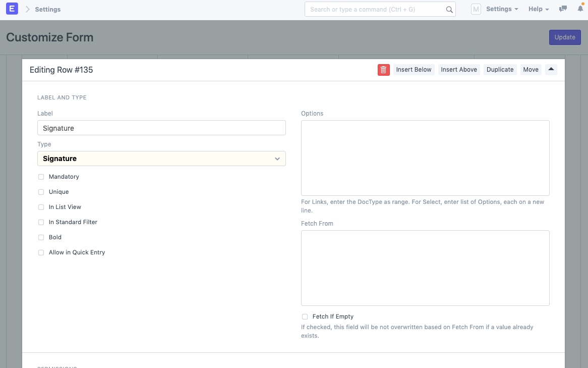
Task: Click into the Label input field
Action: click(x=161, y=128)
